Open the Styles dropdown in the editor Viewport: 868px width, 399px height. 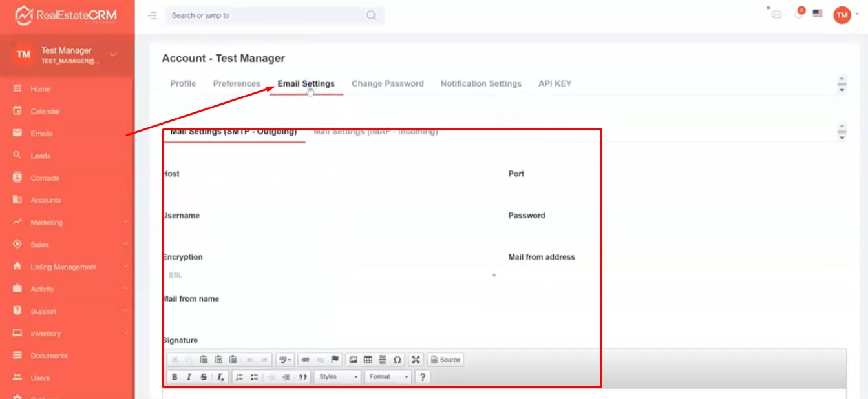click(x=338, y=377)
